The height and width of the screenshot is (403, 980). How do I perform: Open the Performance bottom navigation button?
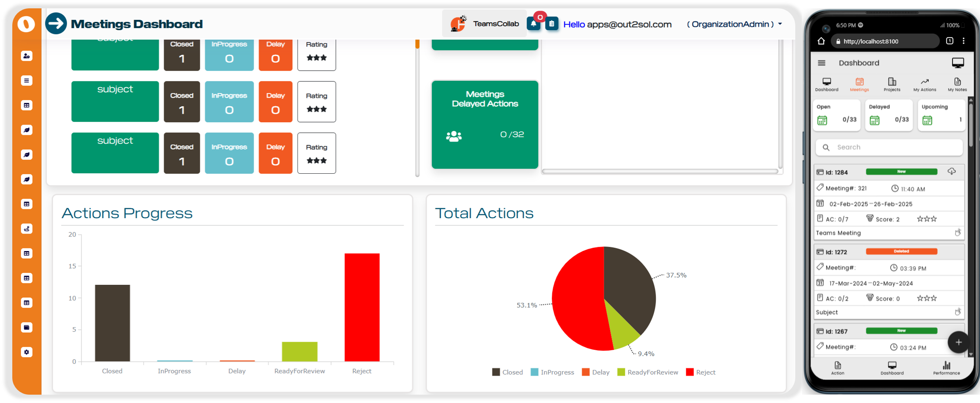coord(946,368)
